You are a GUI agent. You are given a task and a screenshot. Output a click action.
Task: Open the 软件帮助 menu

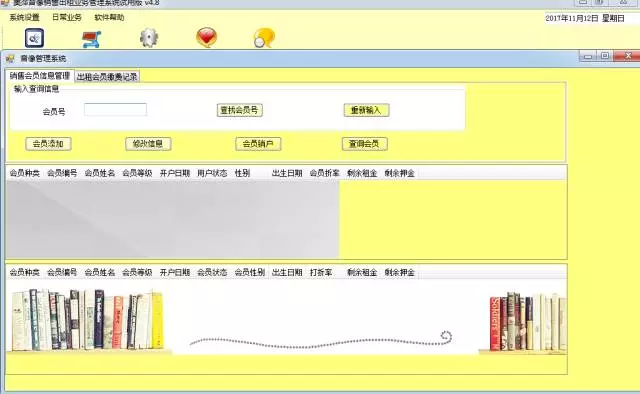point(109,18)
